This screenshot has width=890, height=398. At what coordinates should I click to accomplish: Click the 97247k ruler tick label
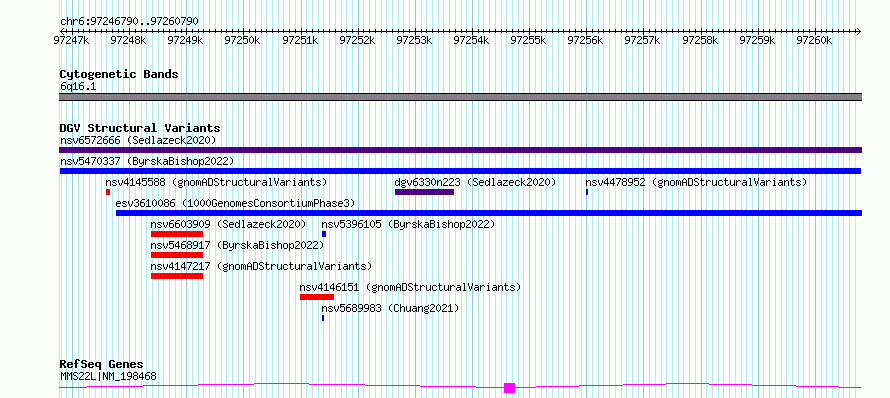(x=71, y=40)
